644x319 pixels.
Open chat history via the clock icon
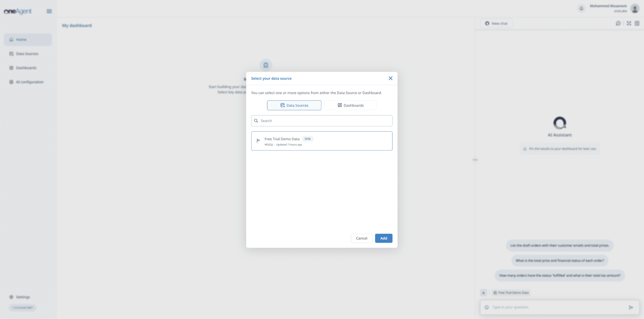619,23
